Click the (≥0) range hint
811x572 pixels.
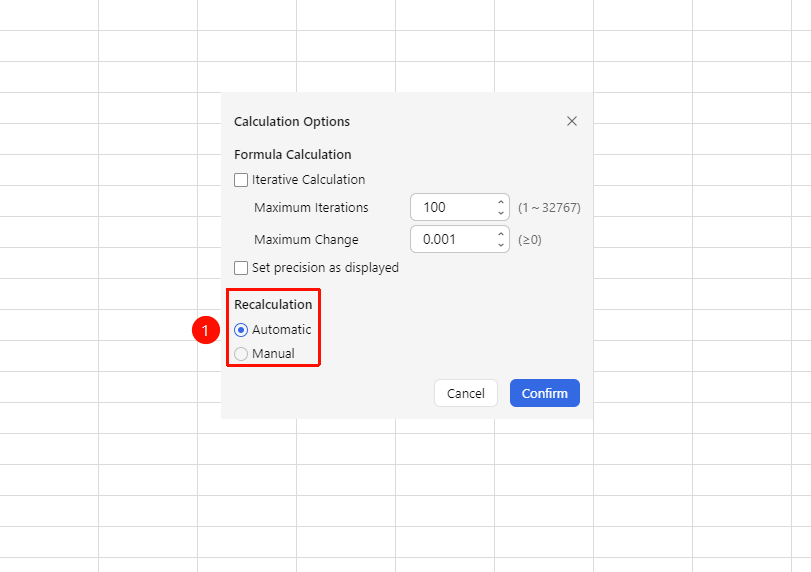tap(530, 240)
